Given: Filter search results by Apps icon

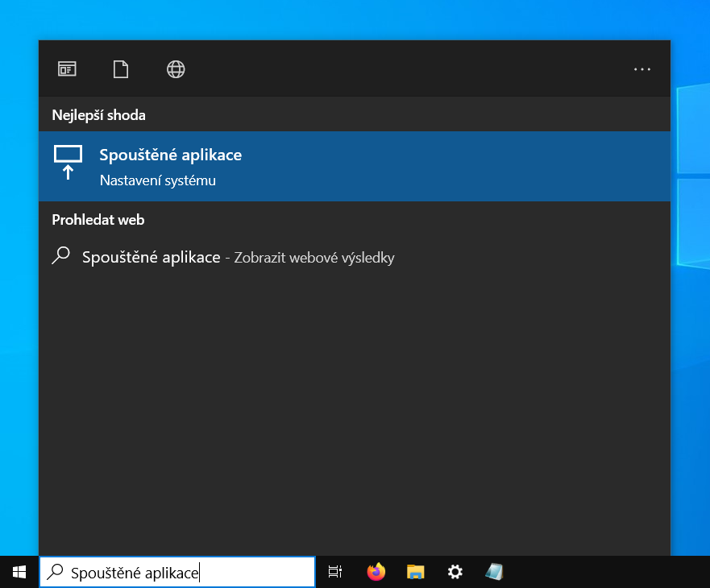Looking at the screenshot, I should [x=67, y=69].
